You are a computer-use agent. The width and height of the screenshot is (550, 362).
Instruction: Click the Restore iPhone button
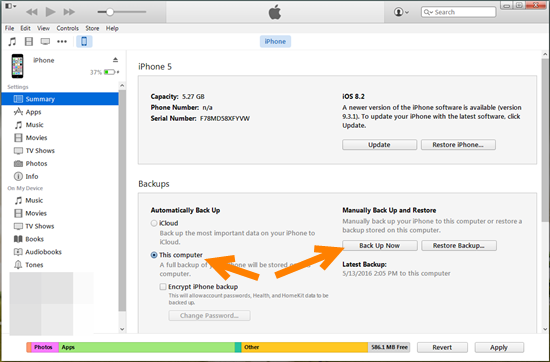click(458, 145)
